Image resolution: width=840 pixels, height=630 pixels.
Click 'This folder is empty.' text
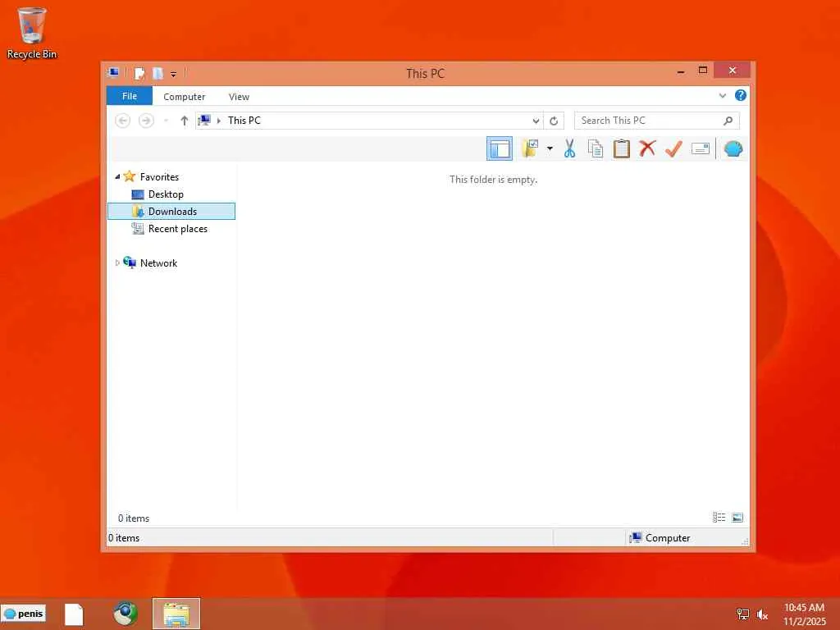(493, 180)
